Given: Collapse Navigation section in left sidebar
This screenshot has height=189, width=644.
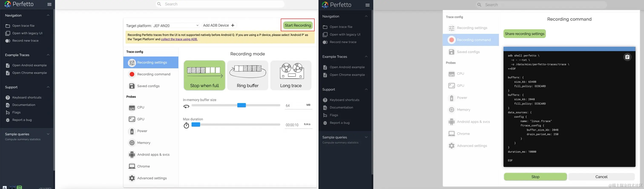Looking at the screenshot, I should (48, 16).
